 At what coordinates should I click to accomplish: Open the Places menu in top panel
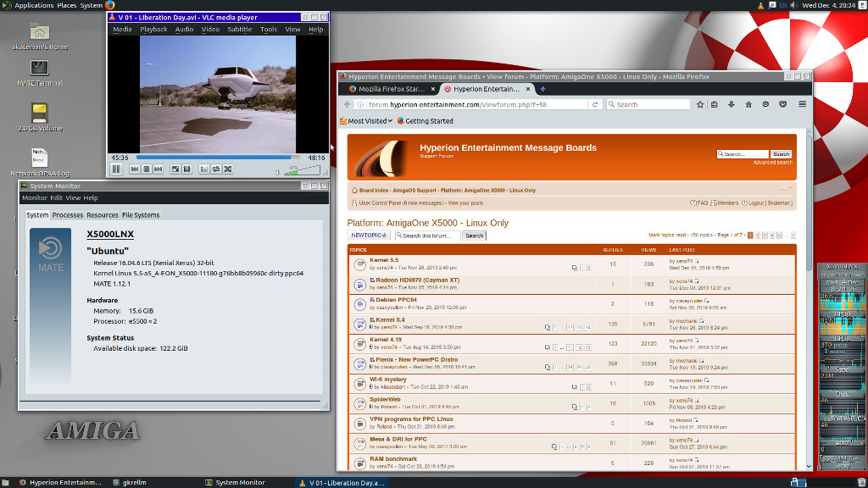(x=67, y=6)
